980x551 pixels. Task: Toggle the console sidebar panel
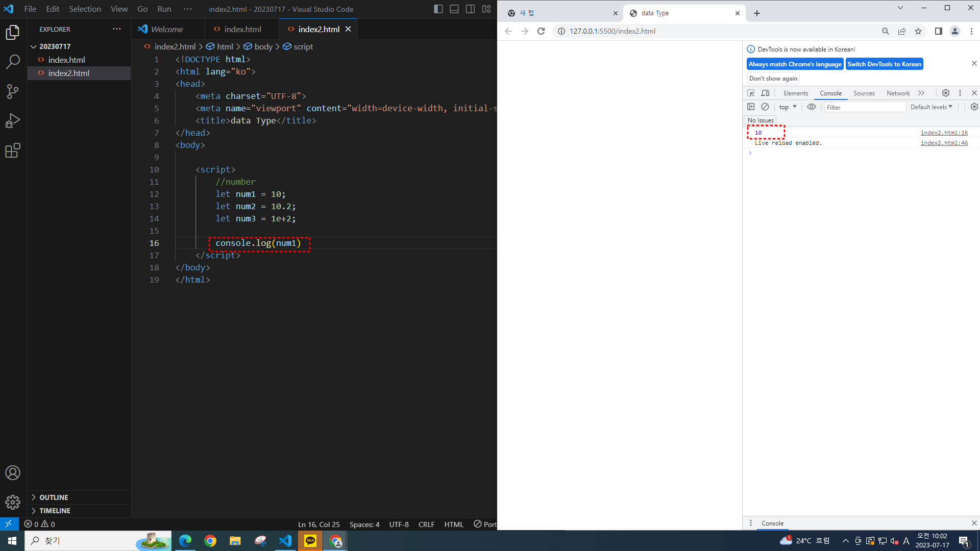coord(751,107)
